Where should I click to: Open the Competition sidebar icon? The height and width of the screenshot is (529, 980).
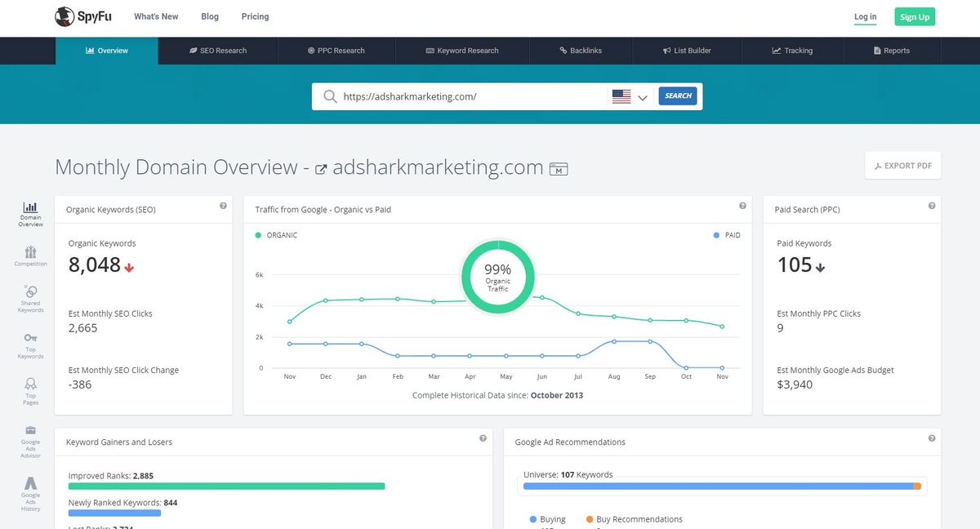[x=30, y=256]
